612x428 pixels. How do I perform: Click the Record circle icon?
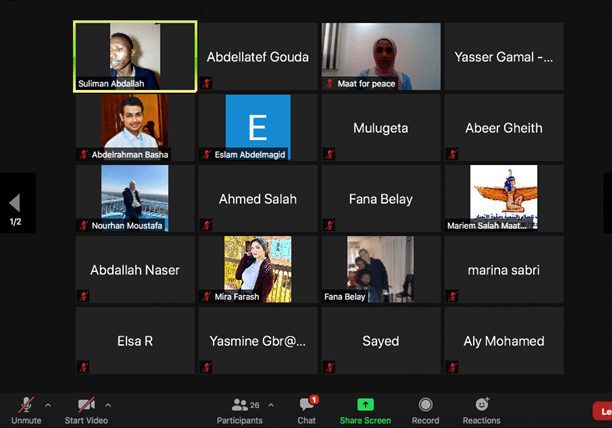[x=425, y=405]
